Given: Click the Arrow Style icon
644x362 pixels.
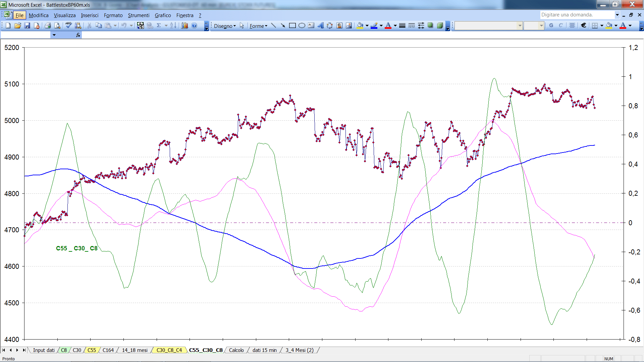Looking at the screenshot, I should click(x=421, y=25).
